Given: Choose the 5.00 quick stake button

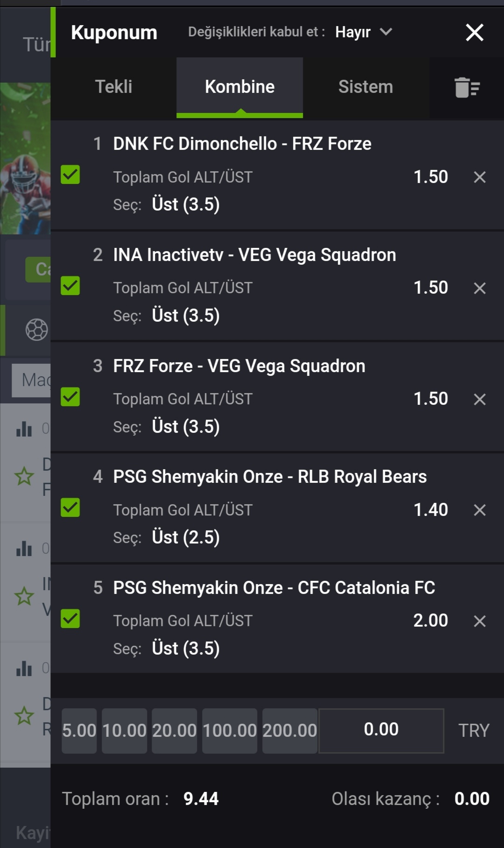Looking at the screenshot, I should click(79, 731).
